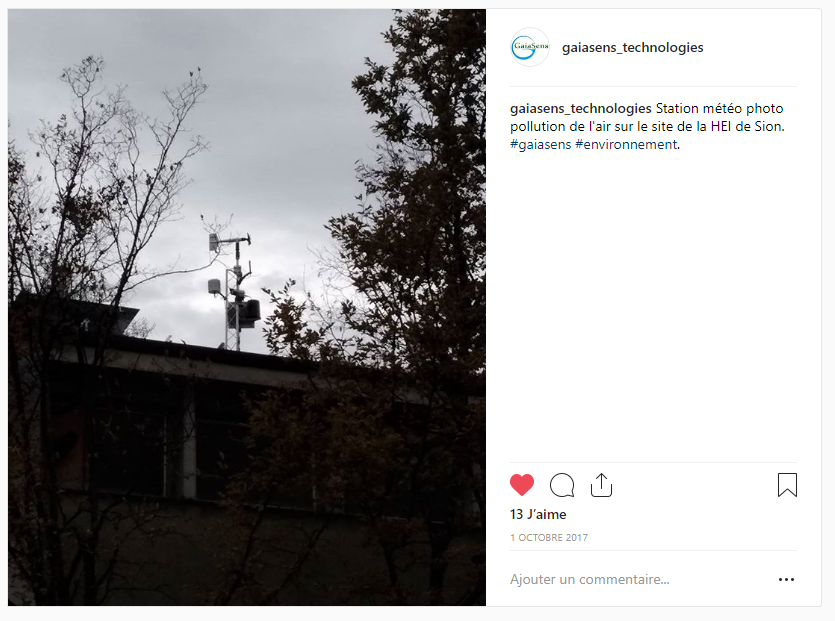Open the #environnement hashtag
This screenshot has width=835, height=621.
coord(626,144)
